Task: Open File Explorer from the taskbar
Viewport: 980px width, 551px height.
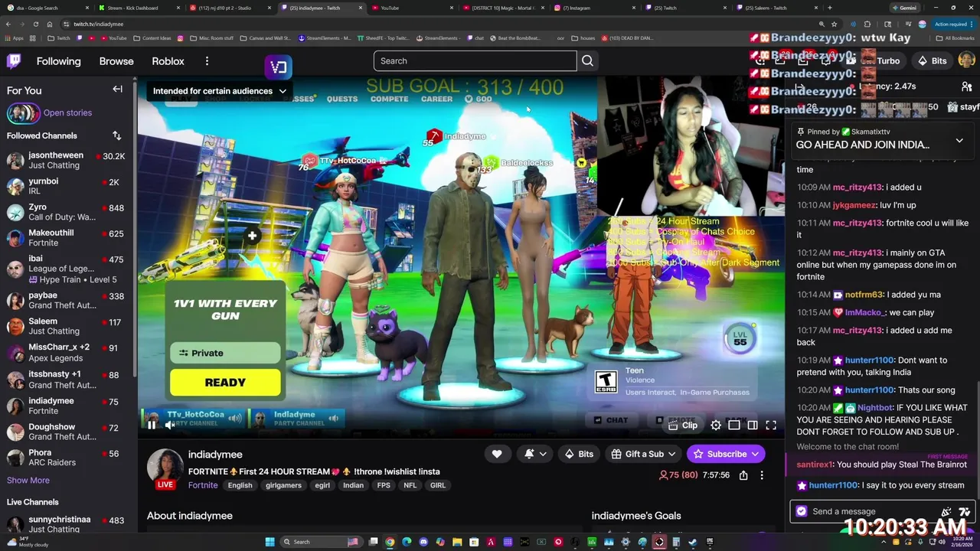Action: click(x=457, y=542)
